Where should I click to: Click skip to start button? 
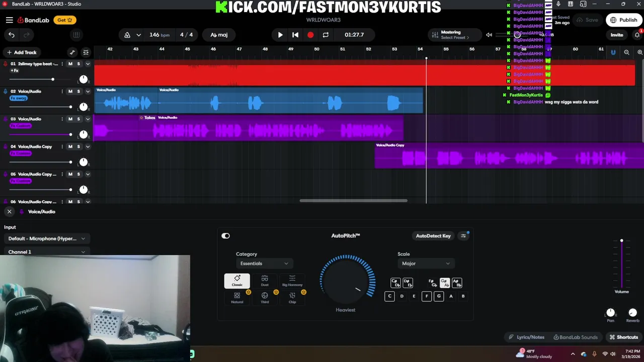tap(295, 35)
